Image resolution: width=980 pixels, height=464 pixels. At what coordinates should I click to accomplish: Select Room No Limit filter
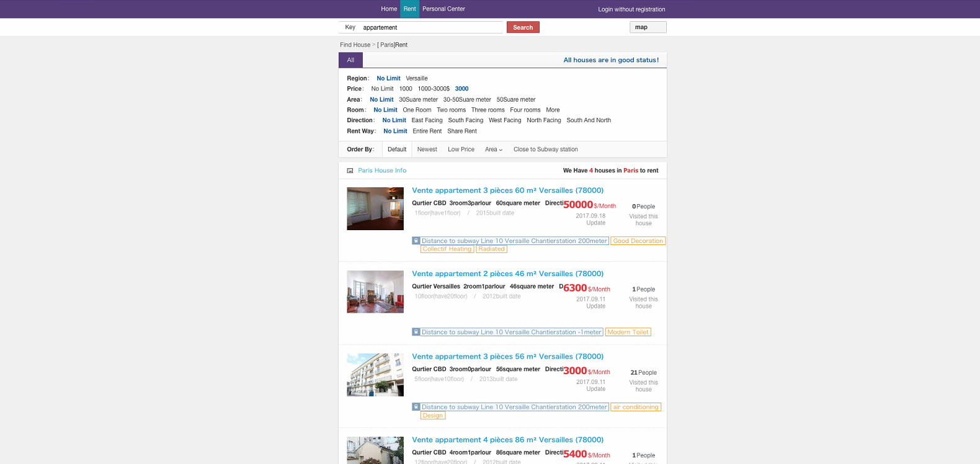(x=385, y=110)
